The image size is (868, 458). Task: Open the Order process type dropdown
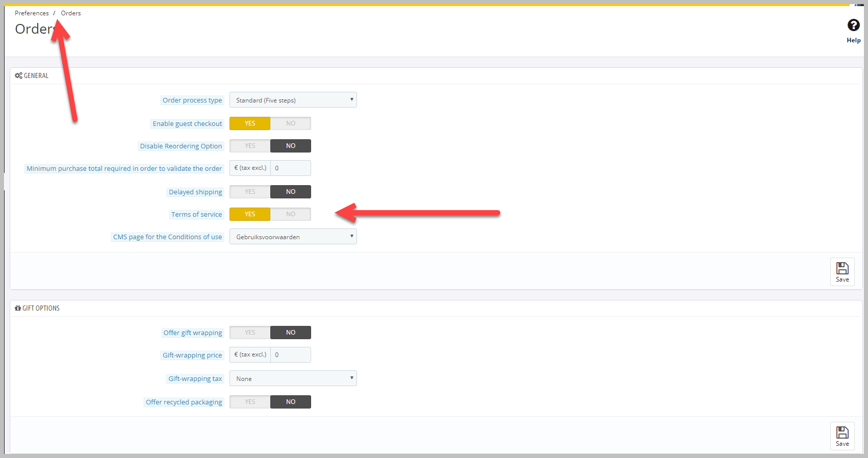(293, 100)
